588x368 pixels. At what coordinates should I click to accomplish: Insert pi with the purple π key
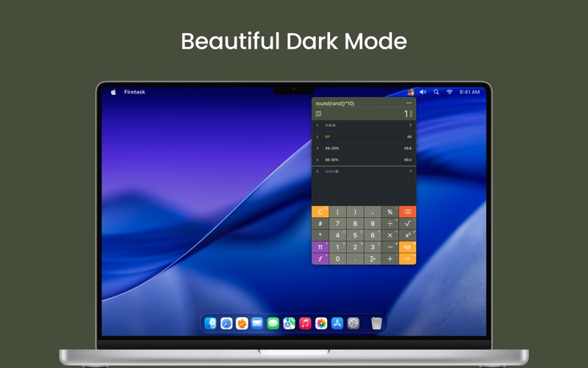(320, 247)
